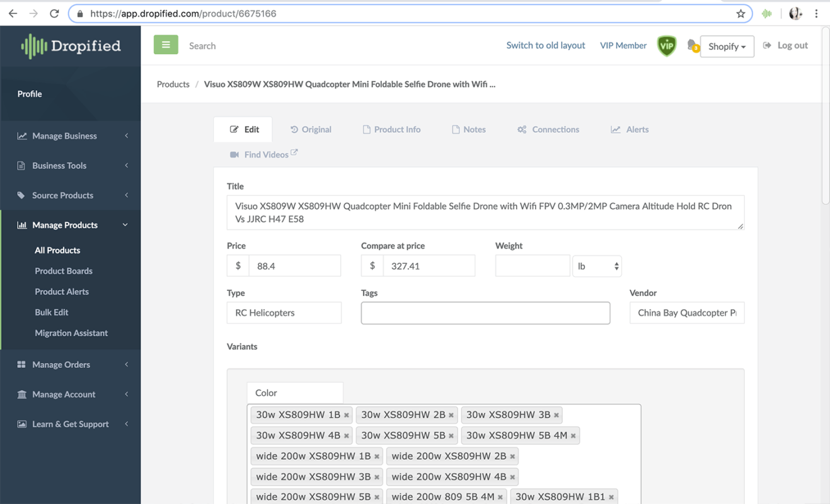This screenshot has height=504, width=830.
Task: Remove variant wide 200w XS809HW 1B
Action: pos(377,457)
